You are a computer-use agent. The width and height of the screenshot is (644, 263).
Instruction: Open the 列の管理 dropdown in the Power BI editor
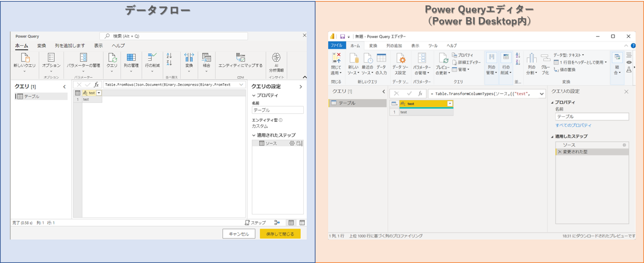pyautogui.click(x=491, y=64)
